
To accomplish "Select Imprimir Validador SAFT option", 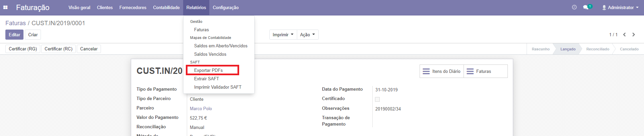I will pyautogui.click(x=218, y=87).
